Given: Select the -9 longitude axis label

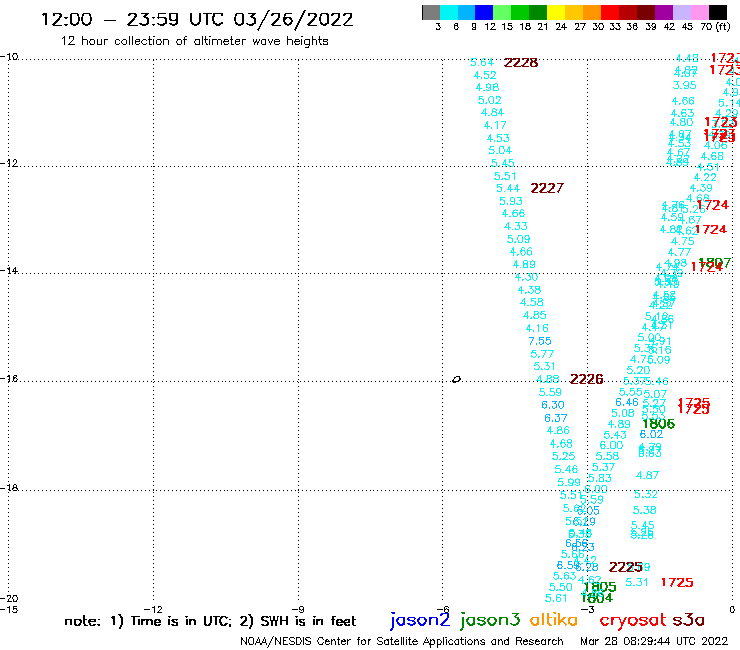Looking at the screenshot, I should tap(298, 609).
